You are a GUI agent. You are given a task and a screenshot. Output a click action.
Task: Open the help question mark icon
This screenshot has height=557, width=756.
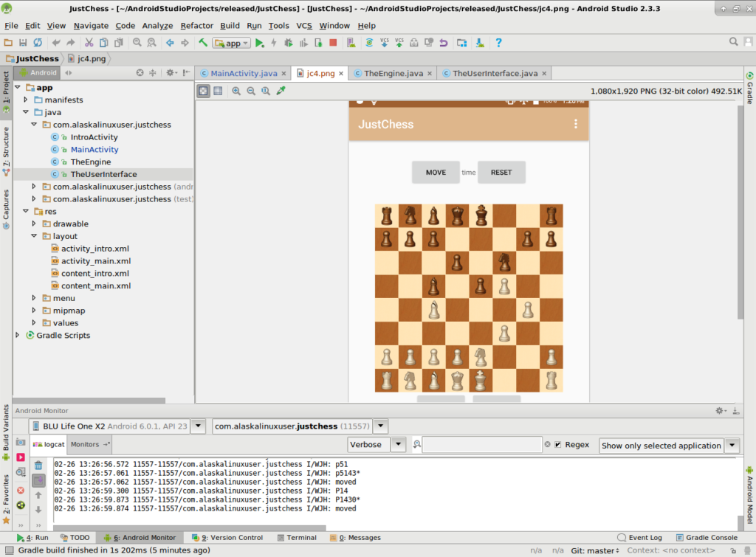(499, 43)
